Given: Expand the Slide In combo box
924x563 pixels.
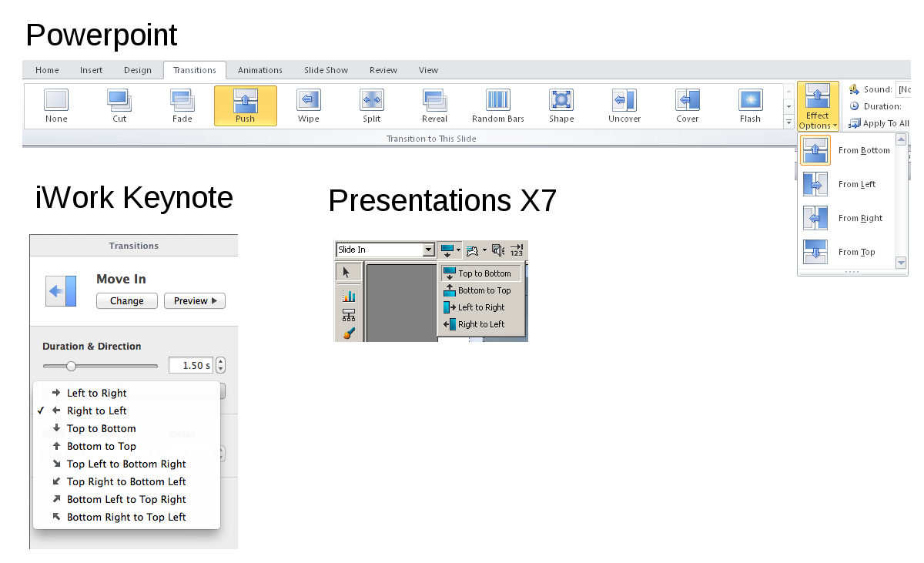Looking at the screenshot, I should click(x=429, y=250).
